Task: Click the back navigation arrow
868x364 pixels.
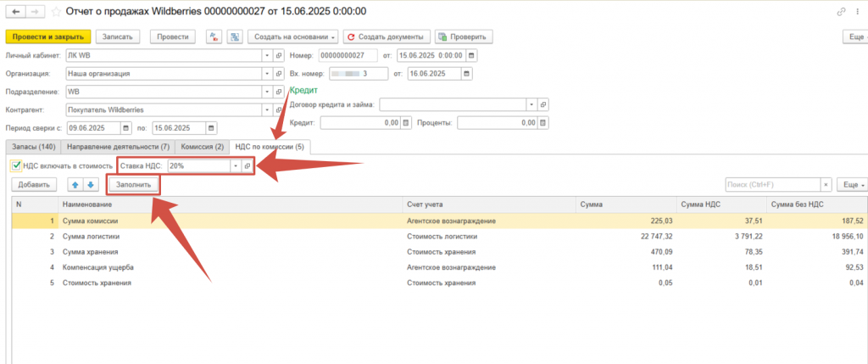Action: tap(14, 13)
